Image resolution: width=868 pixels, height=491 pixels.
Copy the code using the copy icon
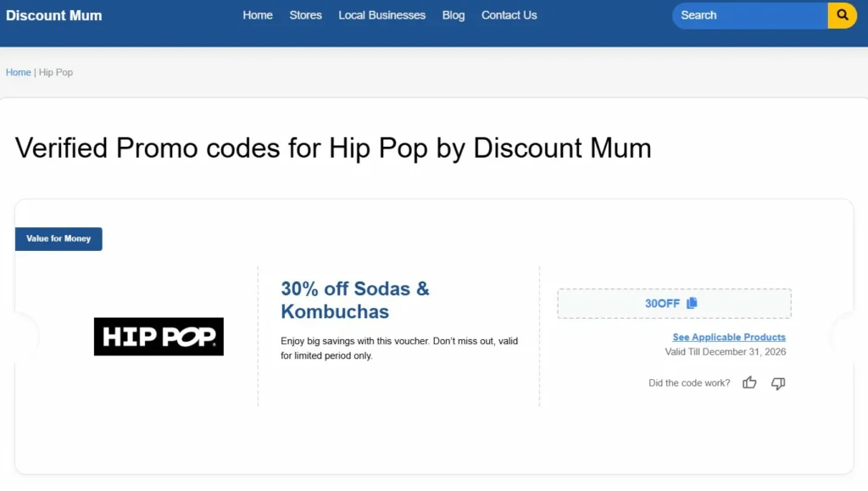click(x=692, y=304)
